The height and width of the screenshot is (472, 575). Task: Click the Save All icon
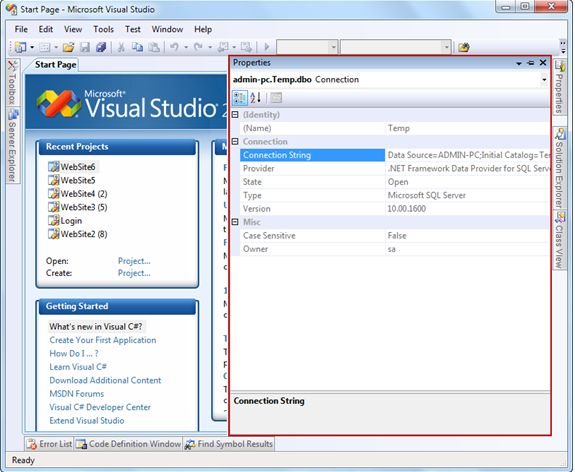click(x=101, y=47)
